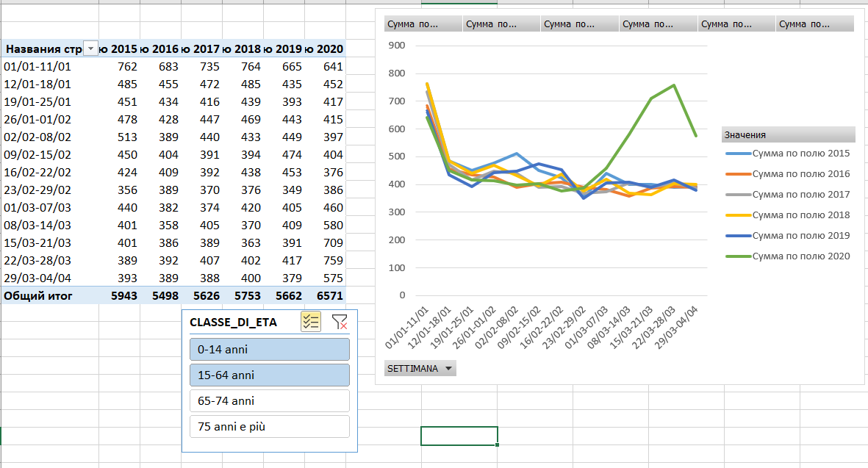Screen dimensions: 868x468
Task: Enable multi-select in the CLASSE_DI_ETA slicer
Action: [x=310, y=321]
